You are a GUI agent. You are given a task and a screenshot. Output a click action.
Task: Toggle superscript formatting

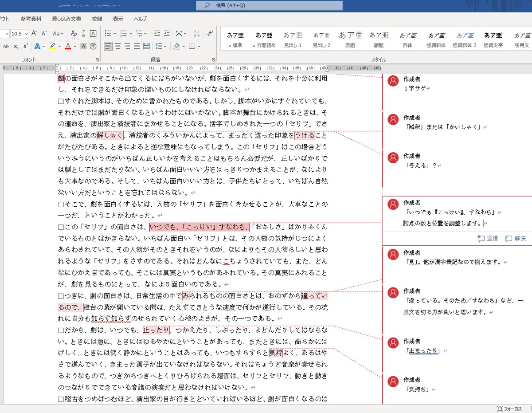click(x=26, y=46)
